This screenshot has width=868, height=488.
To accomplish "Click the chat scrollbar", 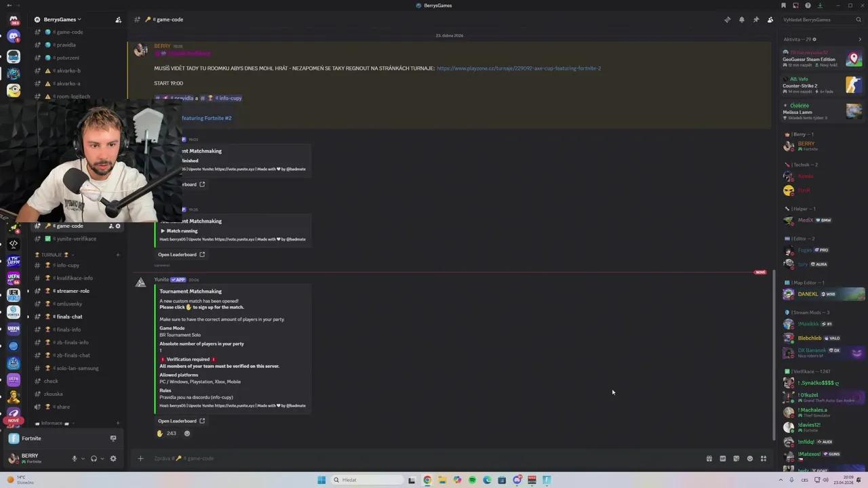I will tap(773, 352).
